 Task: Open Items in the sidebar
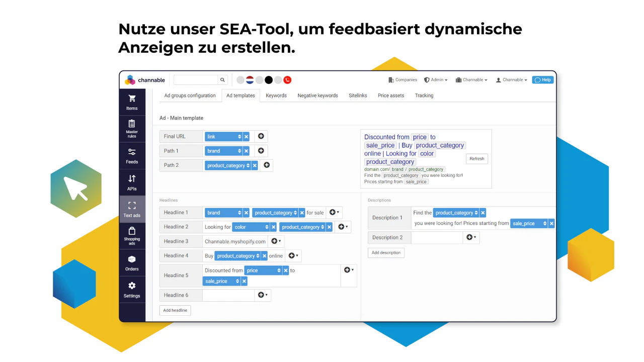[x=132, y=102]
